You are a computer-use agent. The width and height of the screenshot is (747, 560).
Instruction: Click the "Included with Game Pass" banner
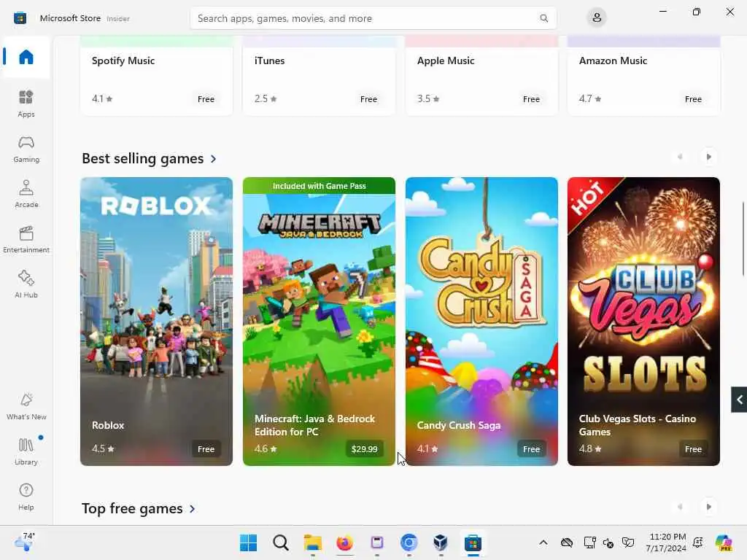tap(319, 186)
